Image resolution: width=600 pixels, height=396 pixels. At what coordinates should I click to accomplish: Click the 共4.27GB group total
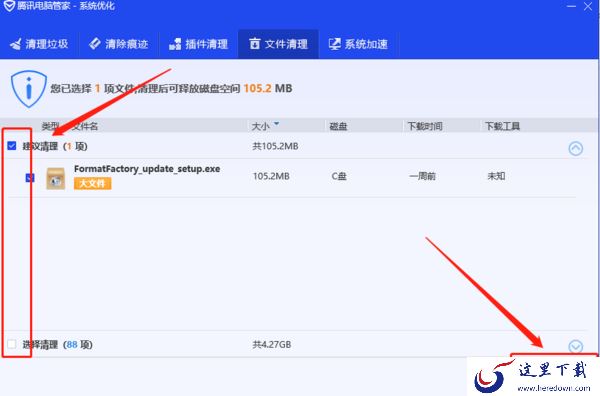click(x=272, y=344)
